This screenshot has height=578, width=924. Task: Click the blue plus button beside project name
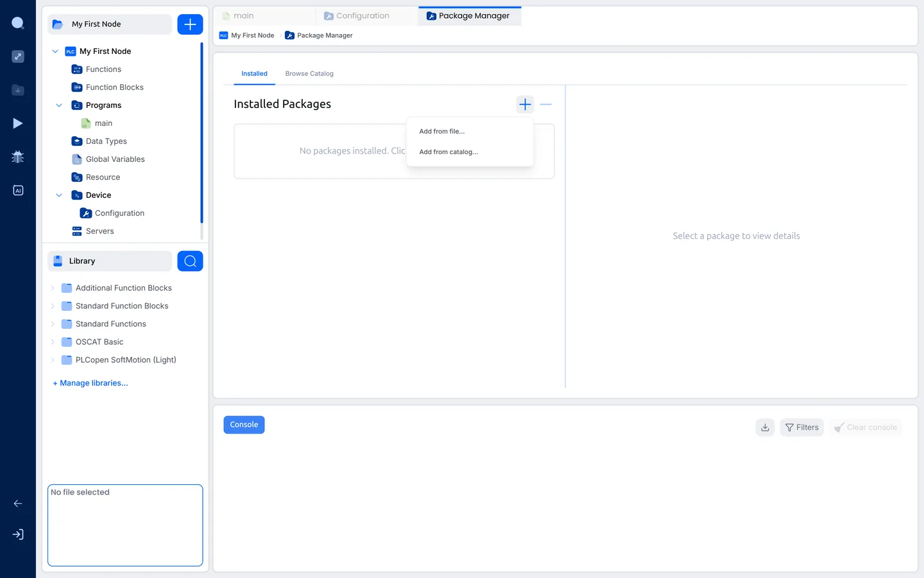click(x=190, y=24)
